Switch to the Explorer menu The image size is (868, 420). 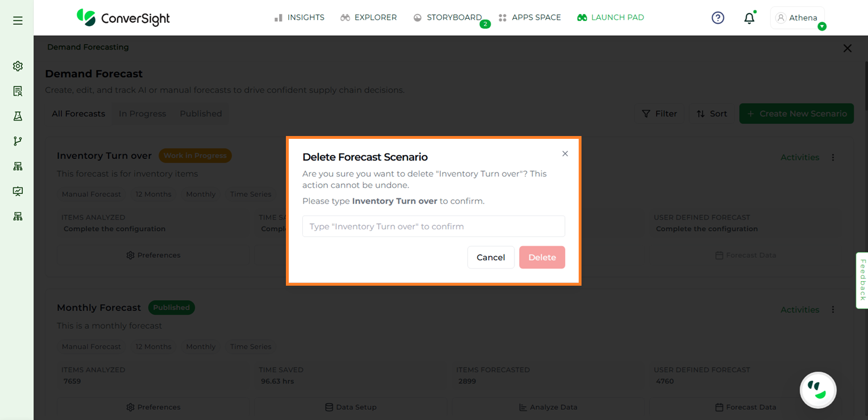tap(368, 18)
